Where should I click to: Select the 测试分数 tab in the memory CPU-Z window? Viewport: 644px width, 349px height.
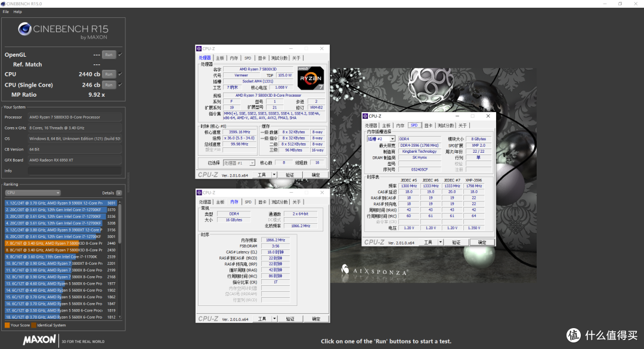coord(280,202)
